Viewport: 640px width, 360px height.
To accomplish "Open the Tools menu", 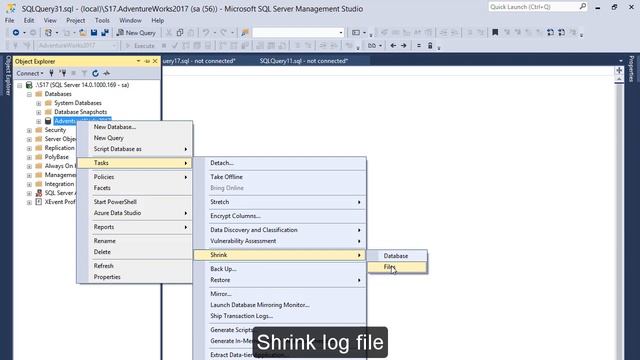I will pos(102,20).
